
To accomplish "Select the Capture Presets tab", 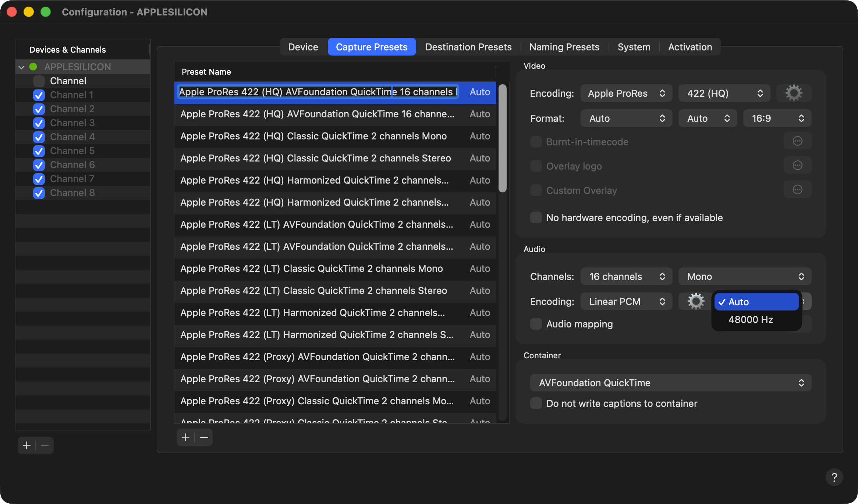I will click(x=372, y=47).
